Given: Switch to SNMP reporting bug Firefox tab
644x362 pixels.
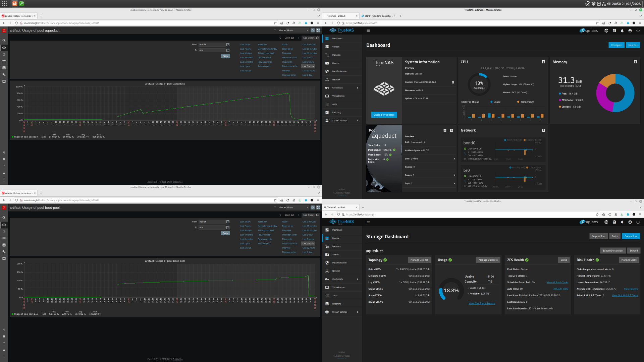Looking at the screenshot, I should click(x=378, y=16).
